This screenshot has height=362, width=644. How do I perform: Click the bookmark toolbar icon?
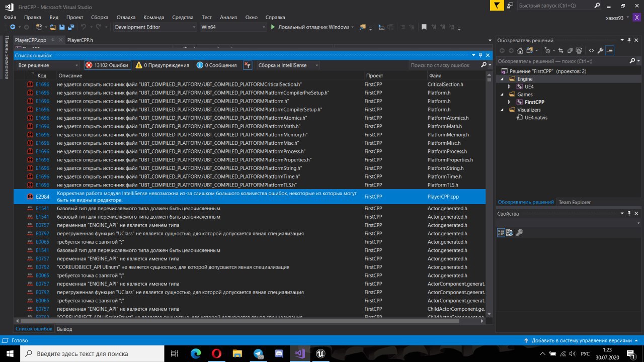coord(424,27)
